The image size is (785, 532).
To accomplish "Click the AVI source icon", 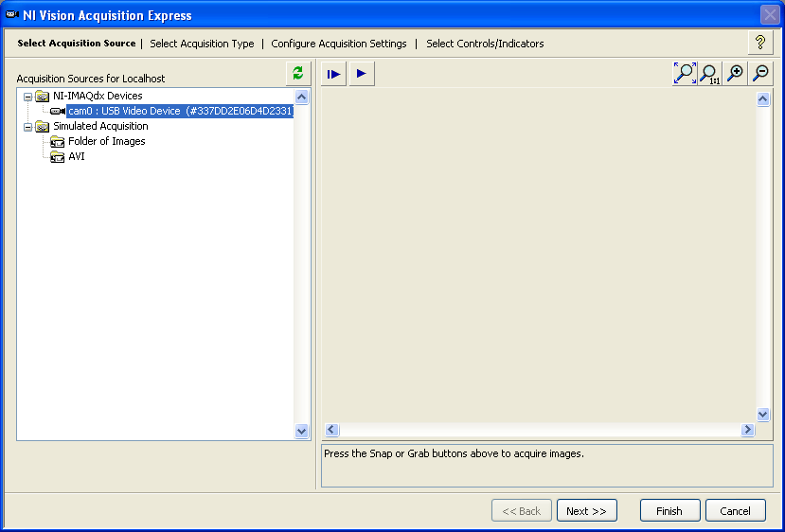I will [x=58, y=156].
